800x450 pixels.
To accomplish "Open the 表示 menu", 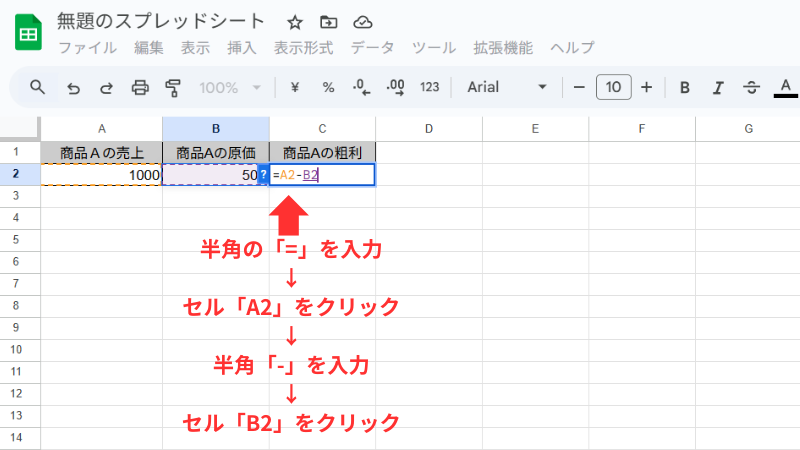I will [x=195, y=48].
